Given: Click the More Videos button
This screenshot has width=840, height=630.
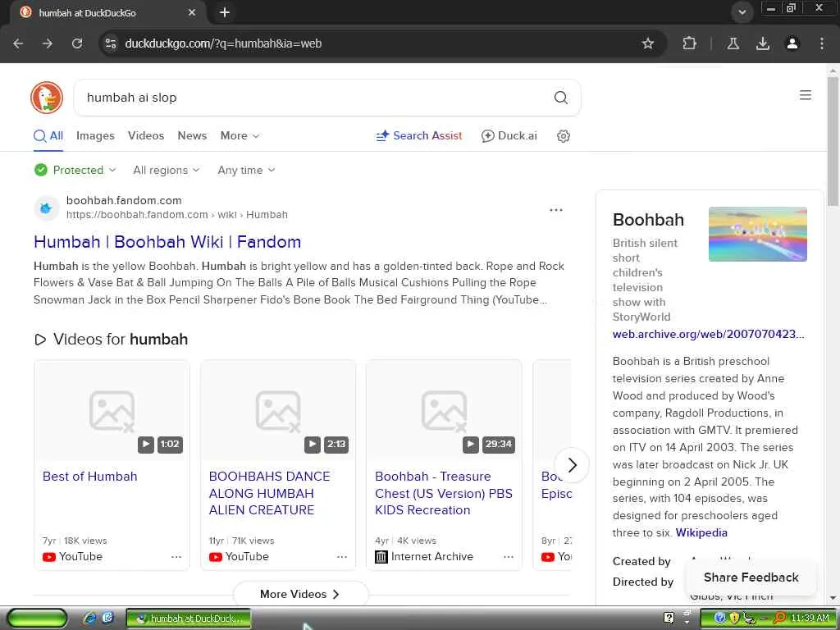Looking at the screenshot, I should [x=300, y=594].
